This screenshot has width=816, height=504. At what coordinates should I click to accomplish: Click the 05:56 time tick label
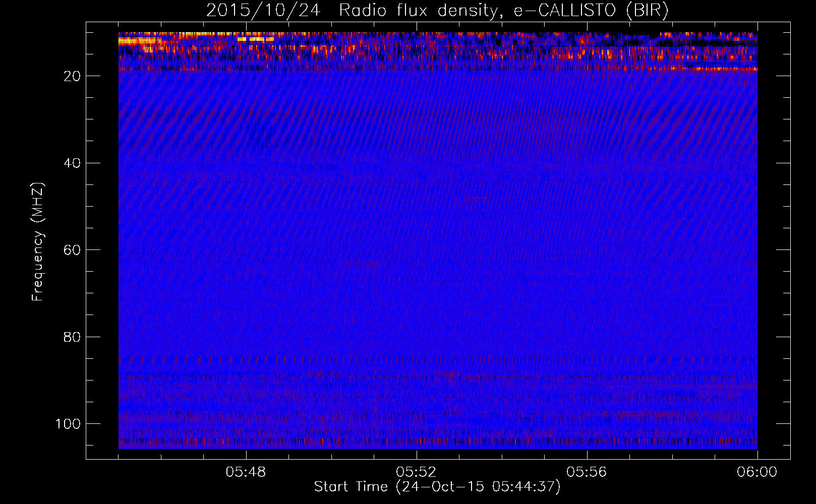pos(587,472)
